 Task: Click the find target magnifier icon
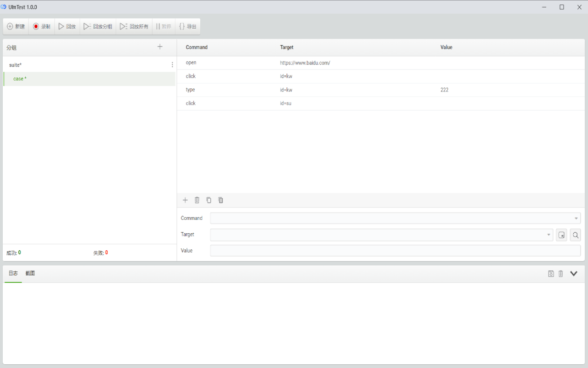click(575, 235)
